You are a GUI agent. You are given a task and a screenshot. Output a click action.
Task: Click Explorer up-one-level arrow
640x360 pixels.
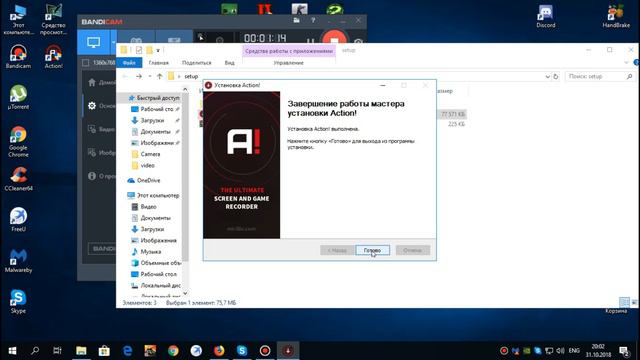(x=160, y=76)
